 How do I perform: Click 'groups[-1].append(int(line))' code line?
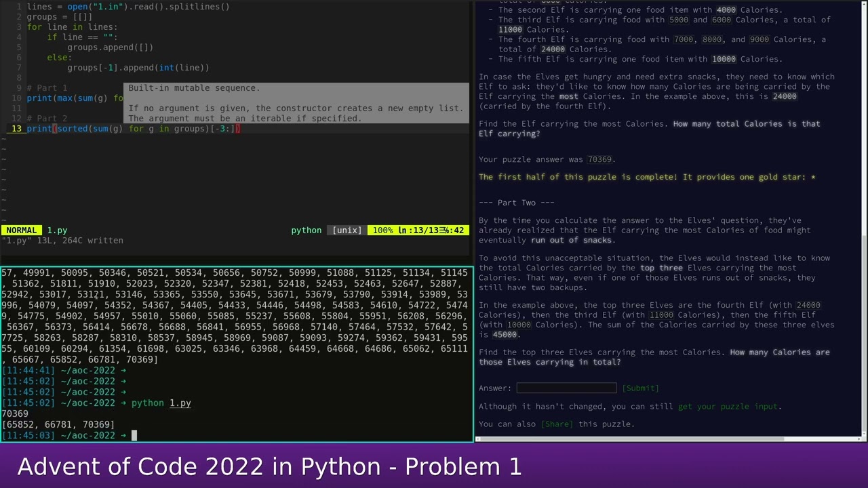click(x=138, y=68)
